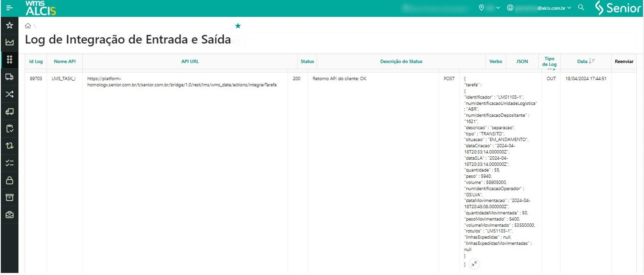Select the POST verb cell
This screenshot has height=275, width=644.
pyautogui.click(x=449, y=79)
